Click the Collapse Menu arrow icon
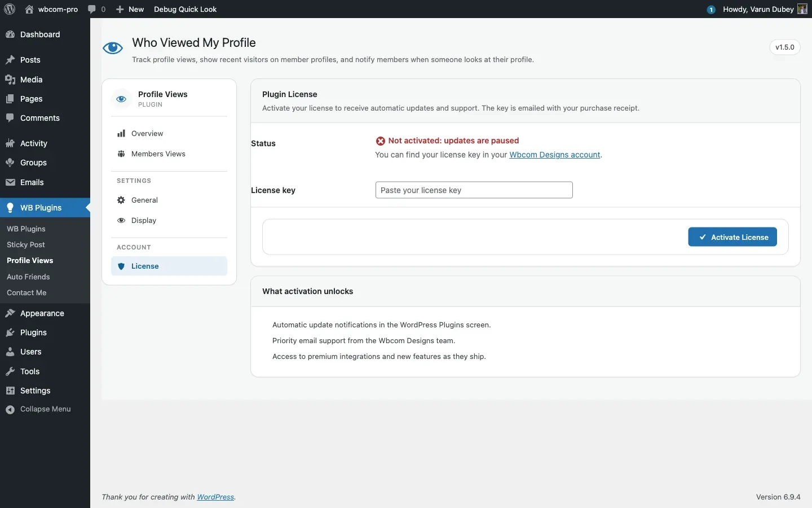 10,409
